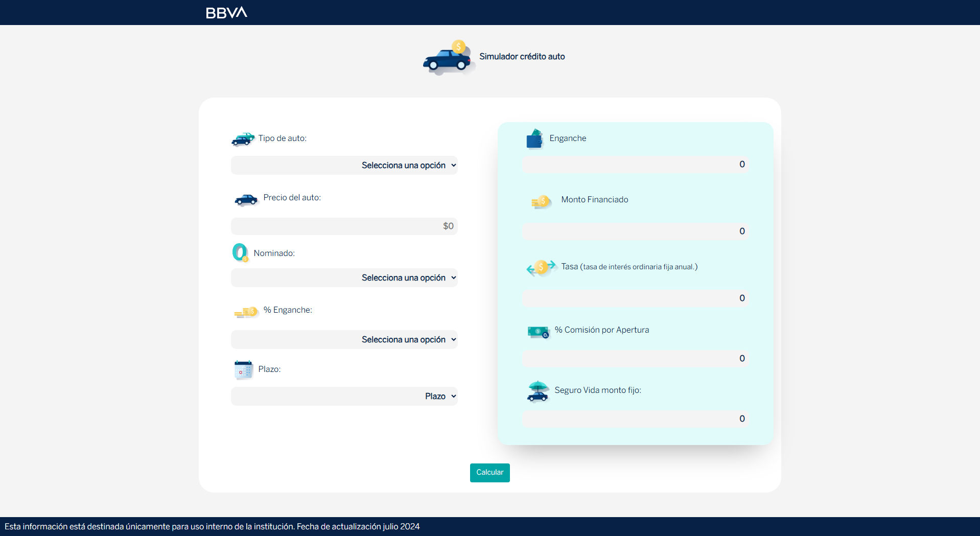Click the Seguro Vida umbrella car icon
Screen dimensions: 980x536
point(538,391)
